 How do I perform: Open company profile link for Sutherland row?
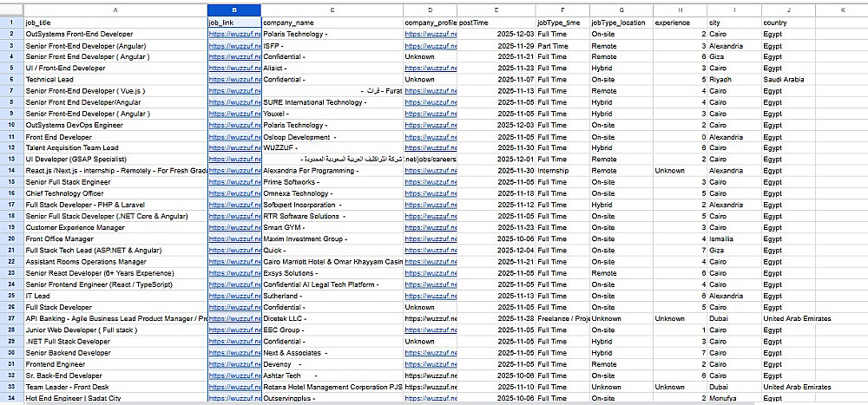tap(431, 296)
